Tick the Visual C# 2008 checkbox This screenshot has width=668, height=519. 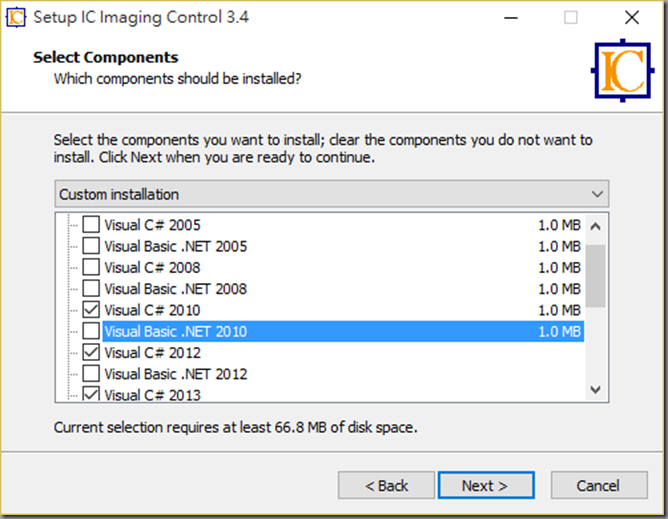[x=91, y=267]
